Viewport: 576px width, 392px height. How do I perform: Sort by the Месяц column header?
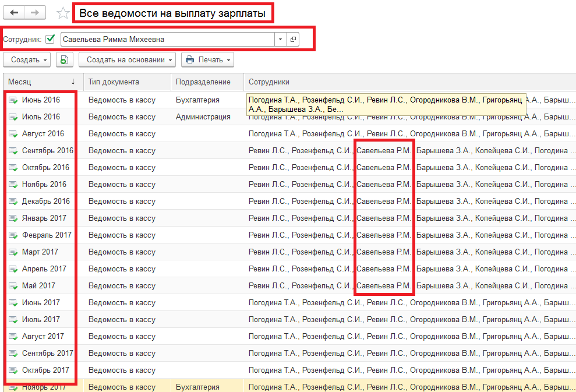[x=43, y=82]
